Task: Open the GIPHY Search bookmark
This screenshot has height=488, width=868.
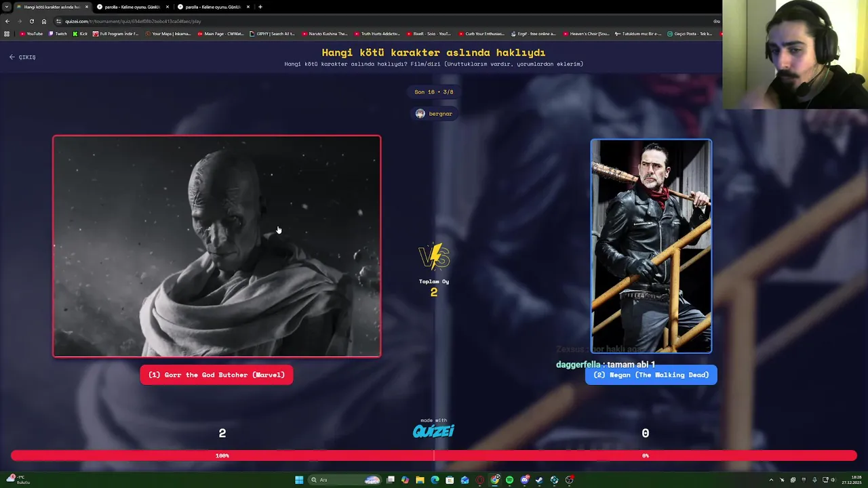Action: tap(272, 33)
